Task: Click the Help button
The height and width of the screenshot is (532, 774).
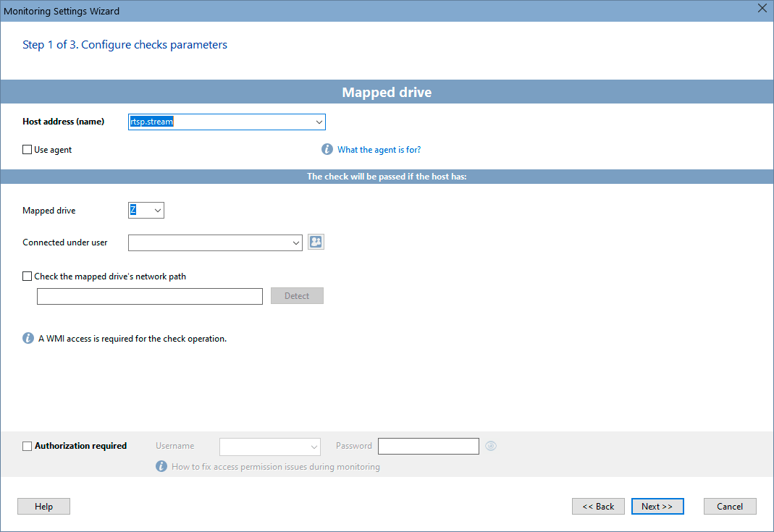Action: 43,507
